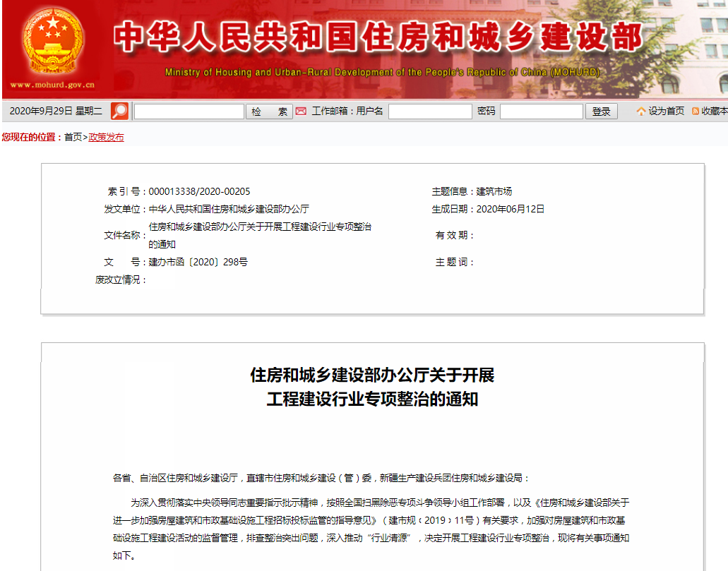
Task: Click the orange magnifier search icon
Action: (x=119, y=112)
